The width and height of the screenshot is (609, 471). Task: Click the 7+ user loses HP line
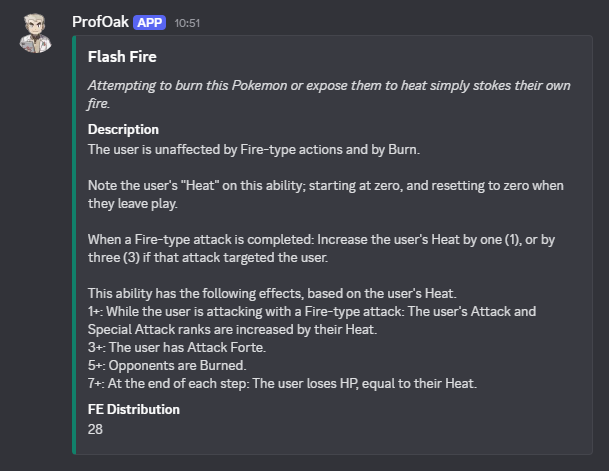click(x=282, y=383)
